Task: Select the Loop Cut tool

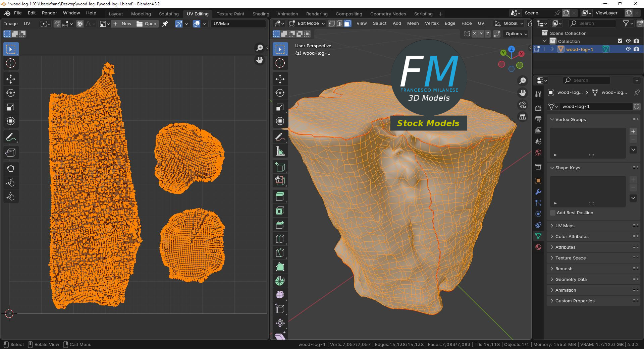Action: pyautogui.click(x=280, y=239)
